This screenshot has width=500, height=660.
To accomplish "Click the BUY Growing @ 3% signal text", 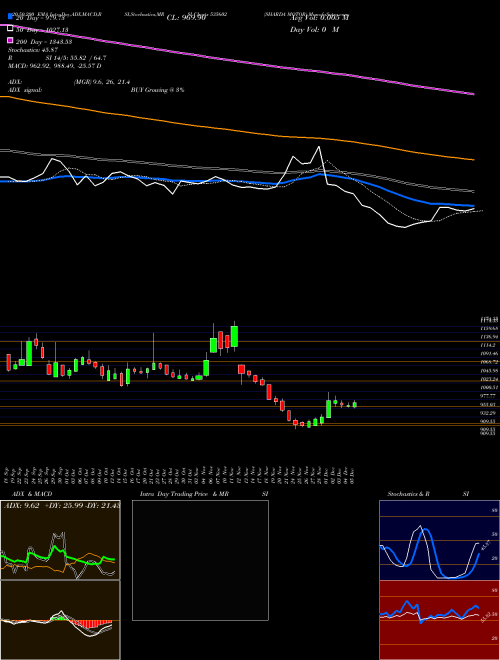I will pyautogui.click(x=157, y=90).
